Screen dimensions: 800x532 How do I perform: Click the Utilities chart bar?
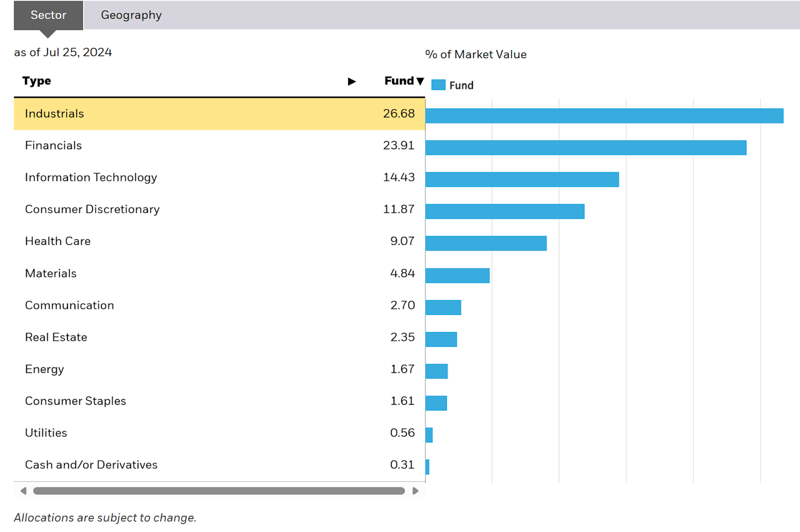pyautogui.click(x=429, y=434)
